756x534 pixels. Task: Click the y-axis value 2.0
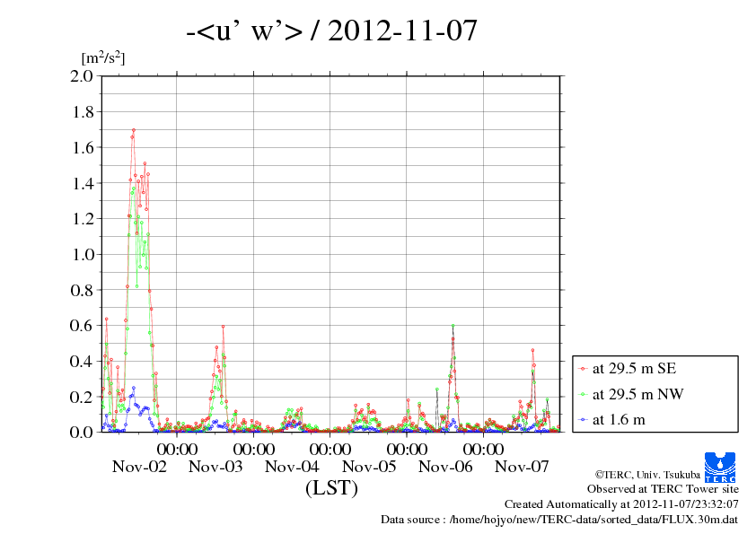82,75
